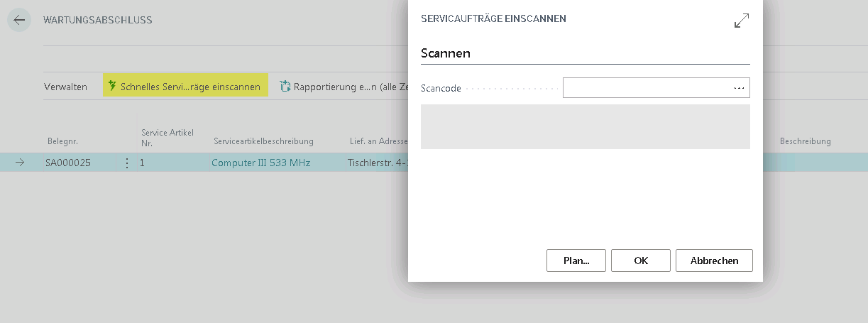Sort by the Belegnr. column header
This screenshot has width=868, height=323.
tap(63, 141)
